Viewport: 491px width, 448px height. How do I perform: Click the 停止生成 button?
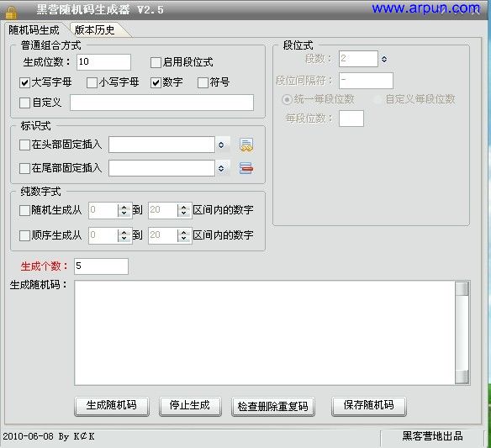pos(190,406)
